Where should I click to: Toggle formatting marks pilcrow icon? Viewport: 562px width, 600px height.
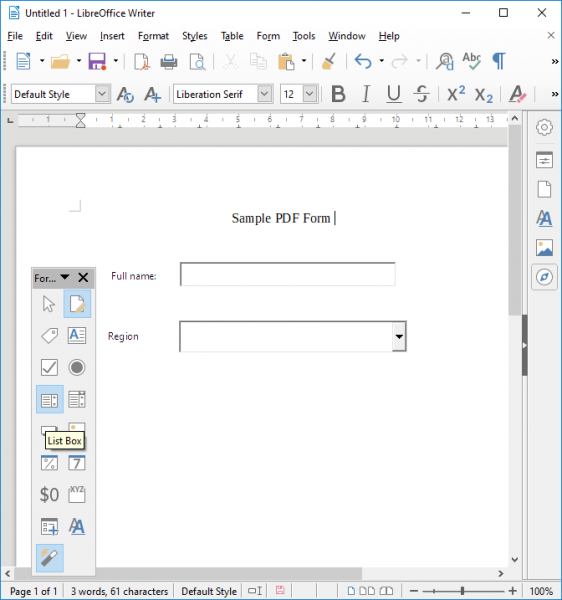click(499, 61)
